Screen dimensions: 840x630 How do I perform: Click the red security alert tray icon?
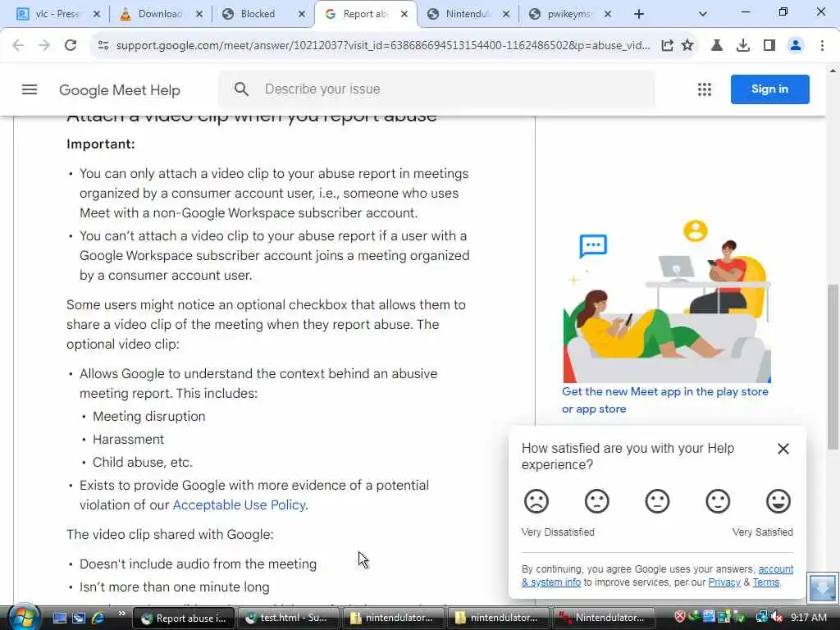(680, 617)
